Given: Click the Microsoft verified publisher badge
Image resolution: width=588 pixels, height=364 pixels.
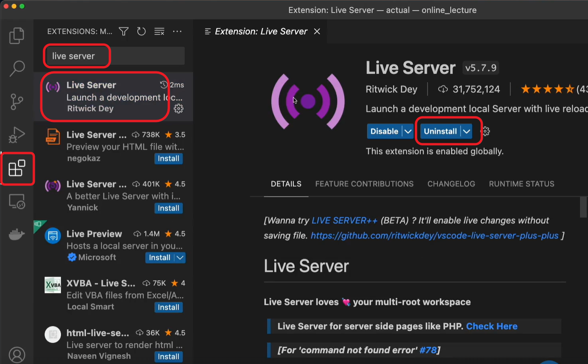Looking at the screenshot, I should pos(72,257).
